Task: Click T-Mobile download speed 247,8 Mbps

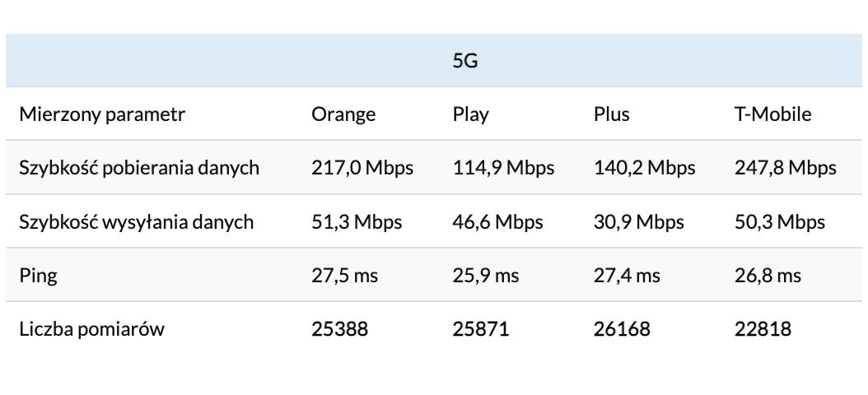Action: point(785,168)
